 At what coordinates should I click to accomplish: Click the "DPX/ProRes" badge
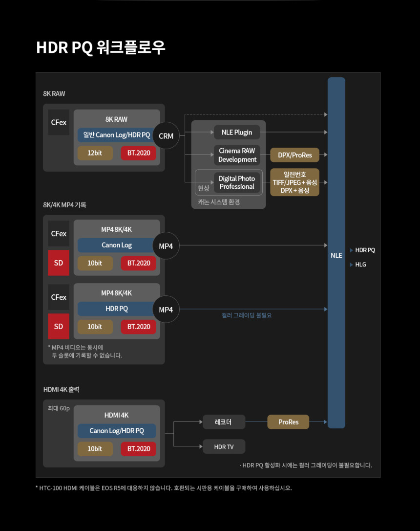(x=295, y=155)
